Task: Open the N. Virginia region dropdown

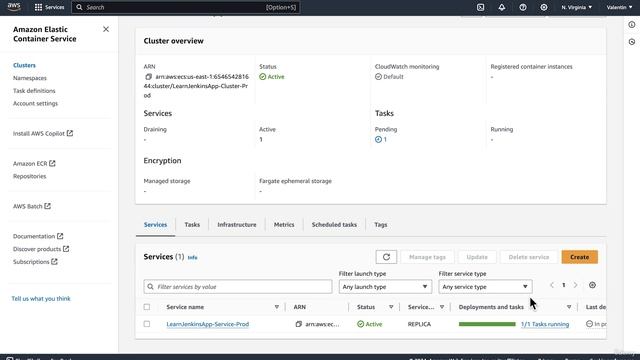Action: [x=577, y=7]
